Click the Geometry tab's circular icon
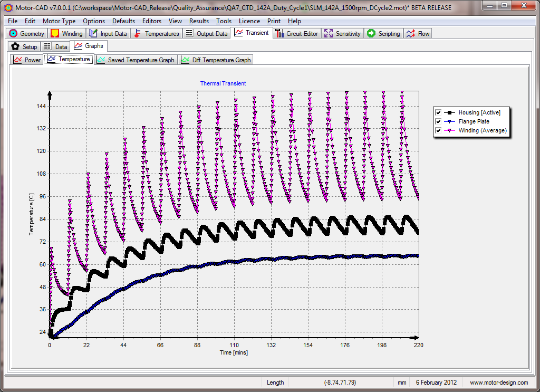 click(13, 33)
